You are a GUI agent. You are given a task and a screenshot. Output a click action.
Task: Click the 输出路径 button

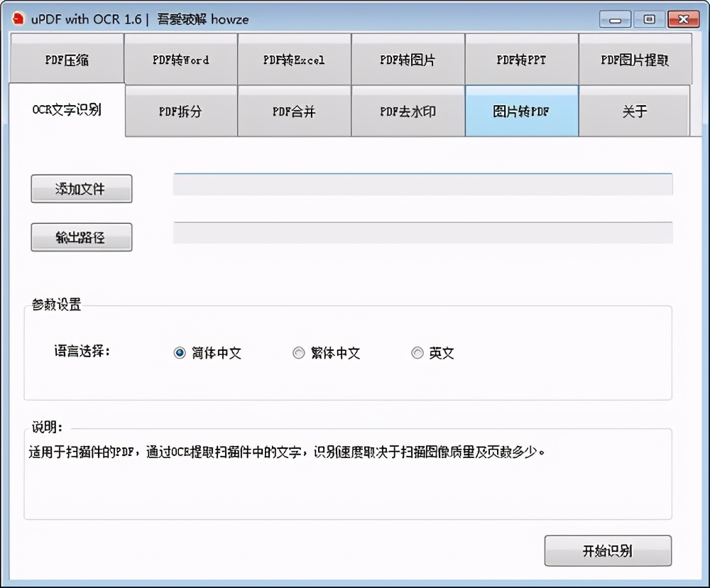pyautogui.click(x=81, y=236)
